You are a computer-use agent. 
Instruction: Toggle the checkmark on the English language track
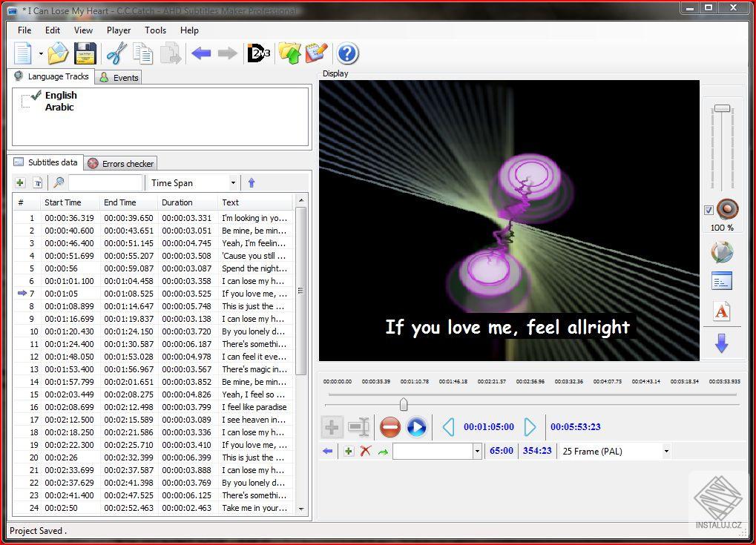click(x=36, y=95)
